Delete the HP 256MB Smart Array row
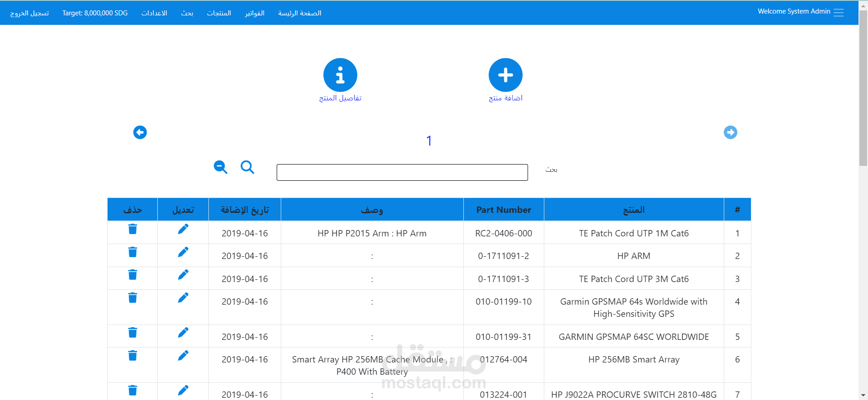Viewport: 868px width, 400px height. click(x=132, y=356)
